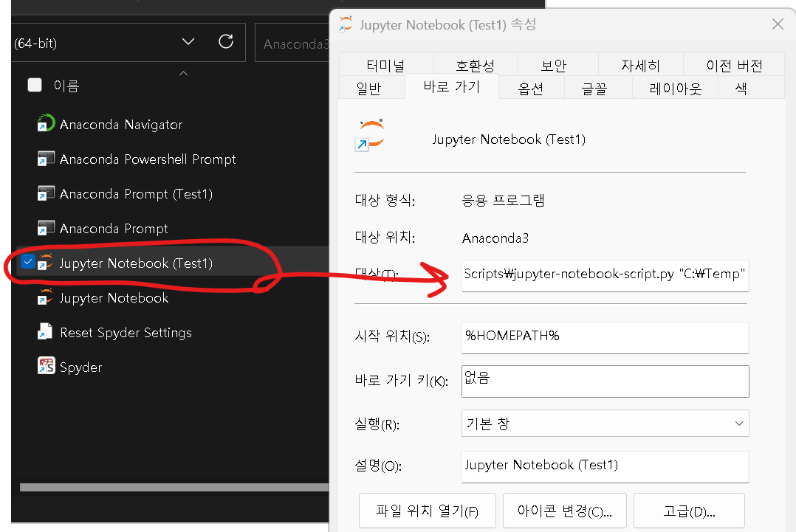This screenshot has height=532, width=796.
Task: Click the Anaconda Navigator shortcut icon
Action: point(46,123)
